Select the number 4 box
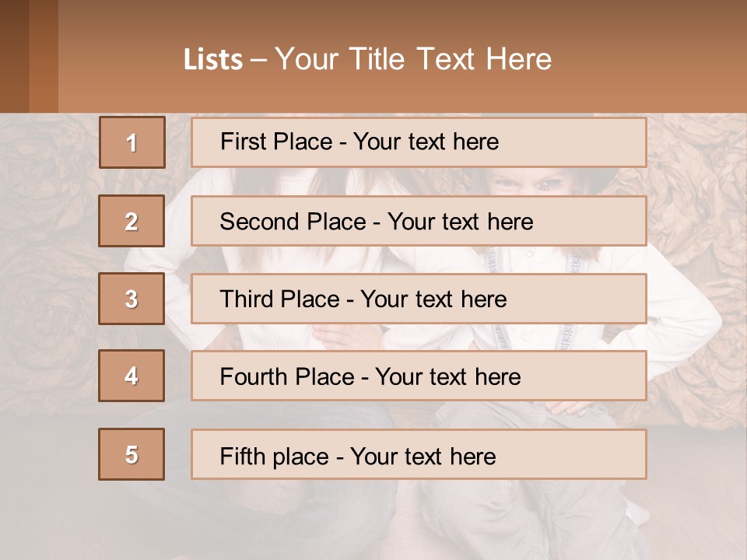This screenshot has width=747, height=560. click(132, 376)
